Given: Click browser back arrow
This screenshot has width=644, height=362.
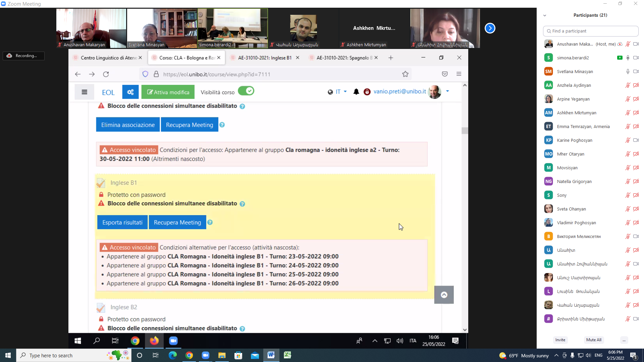Looking at the screenshot, I should pyautogui.click(x=78, y=74).
